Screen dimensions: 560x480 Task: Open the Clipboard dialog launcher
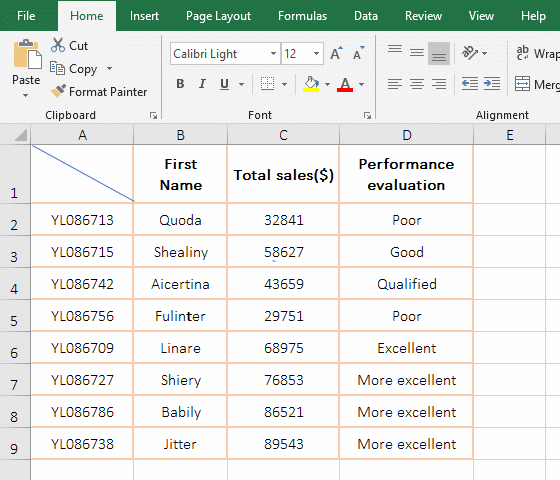153,115
